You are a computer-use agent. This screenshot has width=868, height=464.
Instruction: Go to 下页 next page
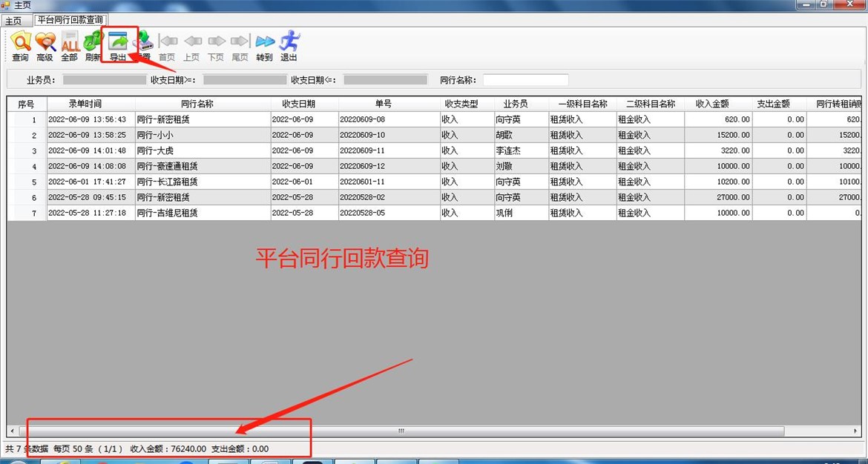(x=216, y=47)
